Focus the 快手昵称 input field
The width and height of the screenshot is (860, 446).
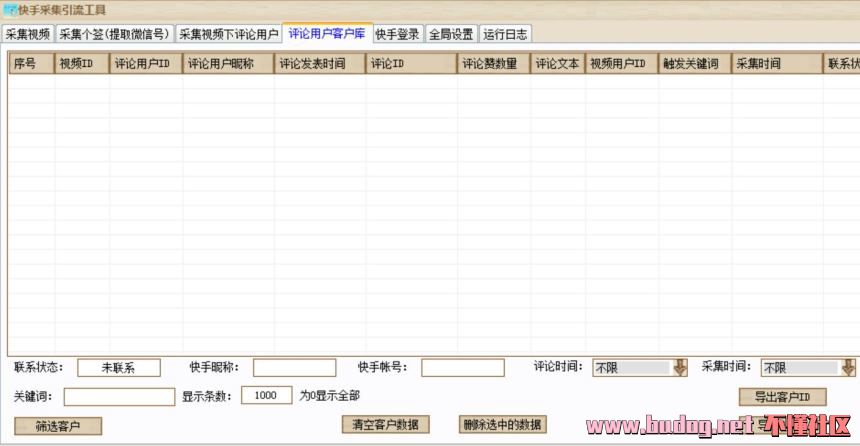click(295, 368)
